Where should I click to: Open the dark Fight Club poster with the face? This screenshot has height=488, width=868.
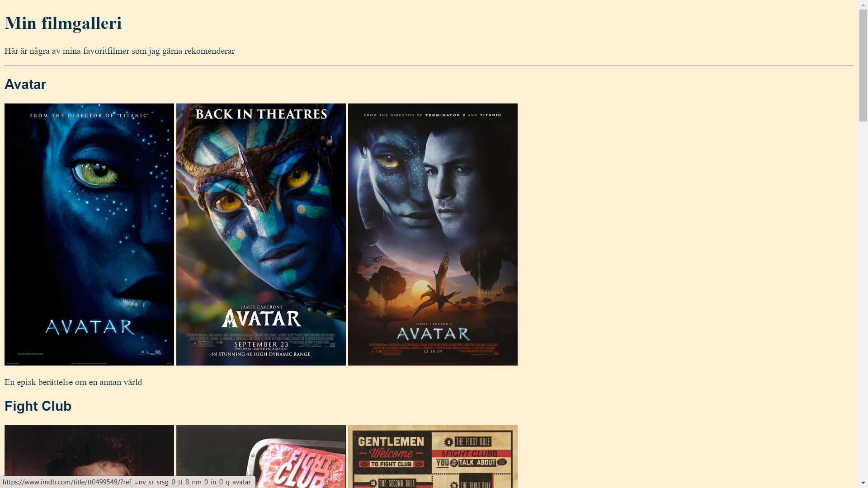click(89, 456)
